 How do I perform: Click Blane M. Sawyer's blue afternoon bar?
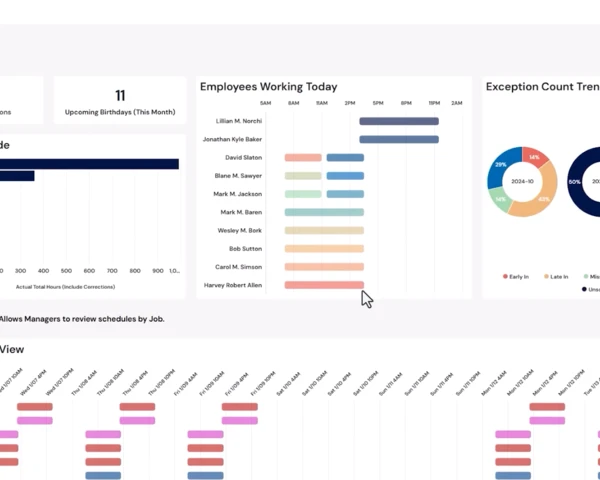tap(345, 176)
